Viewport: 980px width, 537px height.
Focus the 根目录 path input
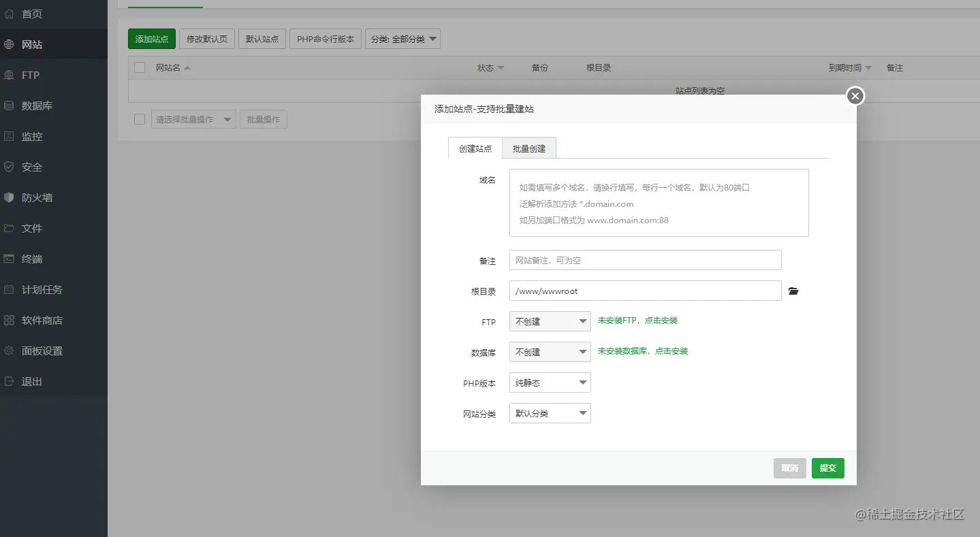pos(646,291)
